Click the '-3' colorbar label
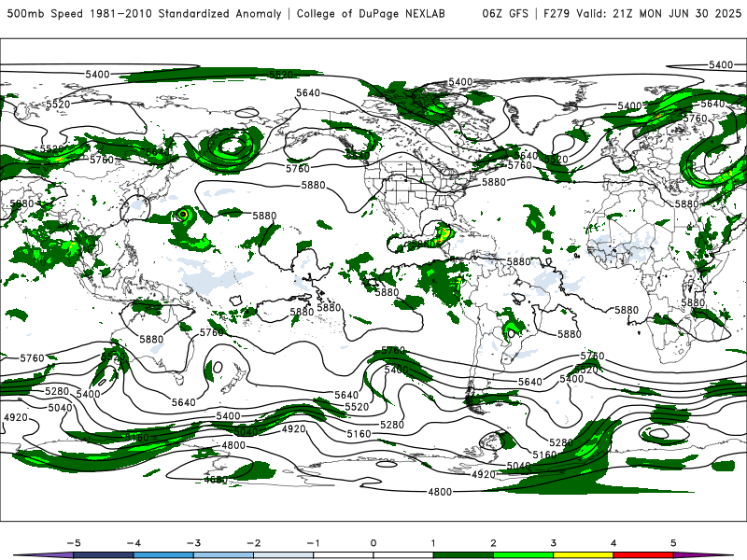Screen dimensions: 747x560 click(x=193, y=543)
